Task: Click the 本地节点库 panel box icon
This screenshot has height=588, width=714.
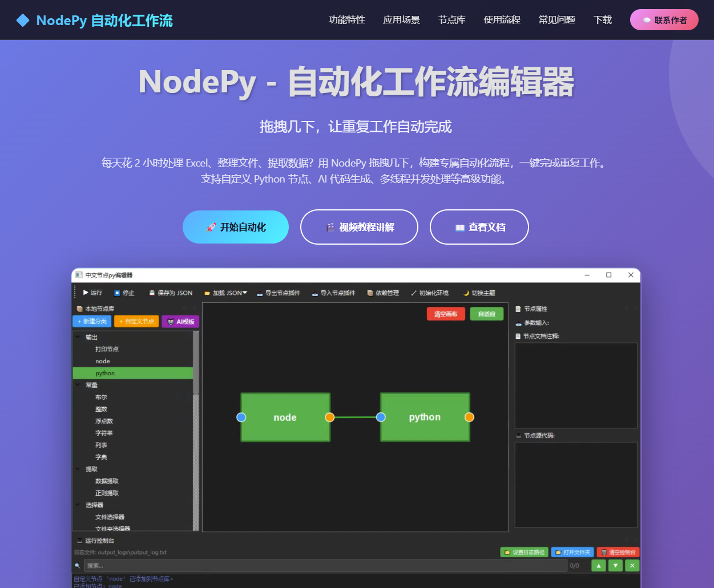Action: click(x=80, y=309)
